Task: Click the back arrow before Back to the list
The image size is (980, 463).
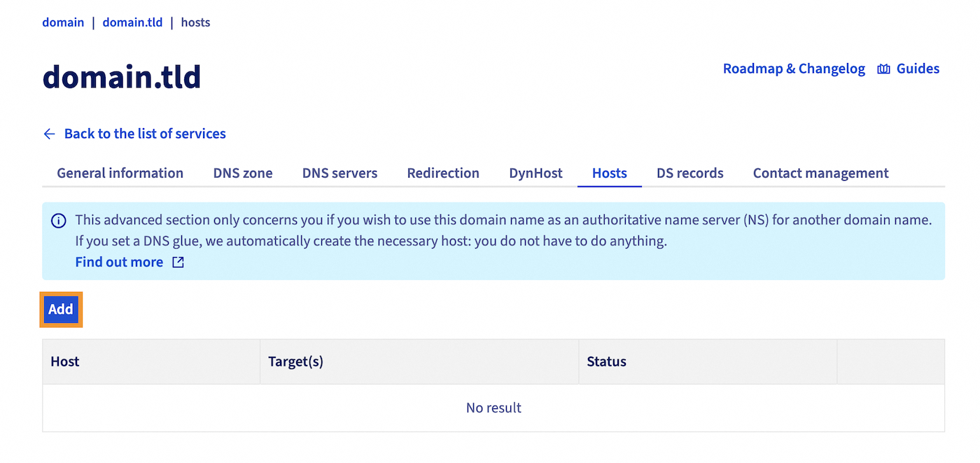Action: (48, 133)
